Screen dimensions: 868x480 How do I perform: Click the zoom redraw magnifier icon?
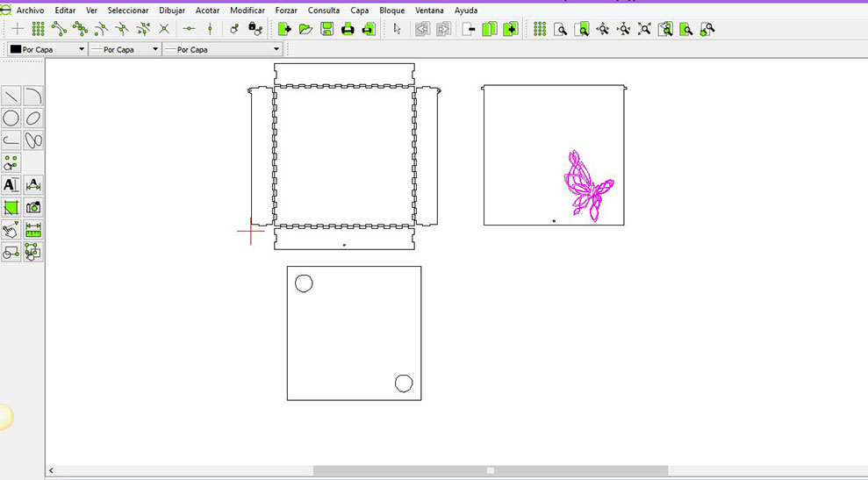point(560,29)
